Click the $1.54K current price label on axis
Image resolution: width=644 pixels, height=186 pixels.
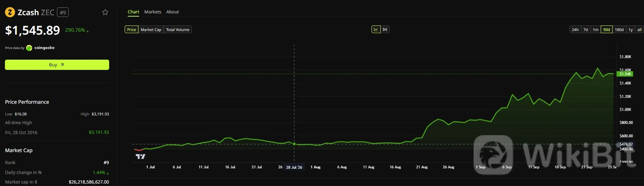[x=626, y=74]
